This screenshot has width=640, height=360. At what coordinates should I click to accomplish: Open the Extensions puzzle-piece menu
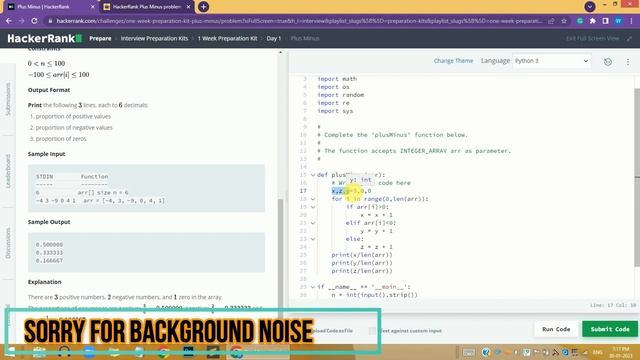tap(593, 21)
